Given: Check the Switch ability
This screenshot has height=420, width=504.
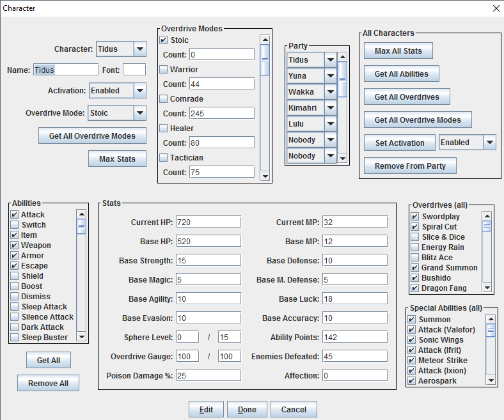Looking at the screenshot, I should coord(15,224).
